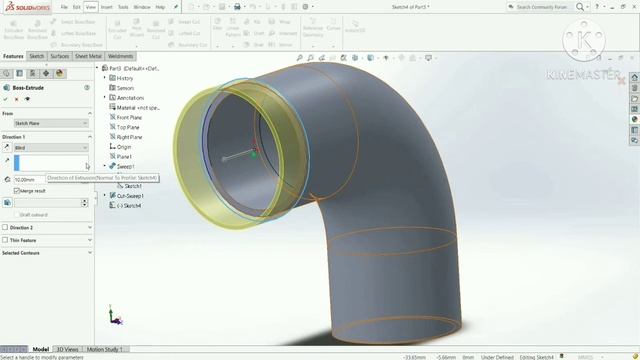Open the DimXpertManager tab icon

tap(46, 73)
